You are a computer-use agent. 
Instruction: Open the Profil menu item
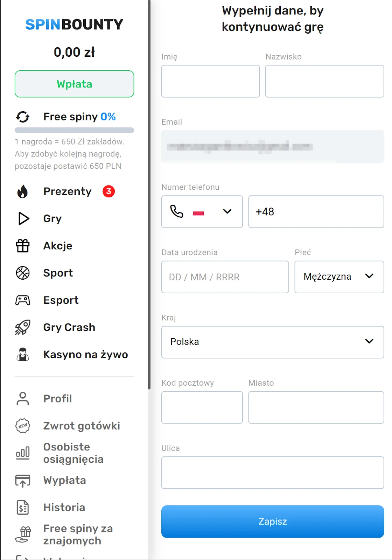pyautogui.click(x=57, y=399)
